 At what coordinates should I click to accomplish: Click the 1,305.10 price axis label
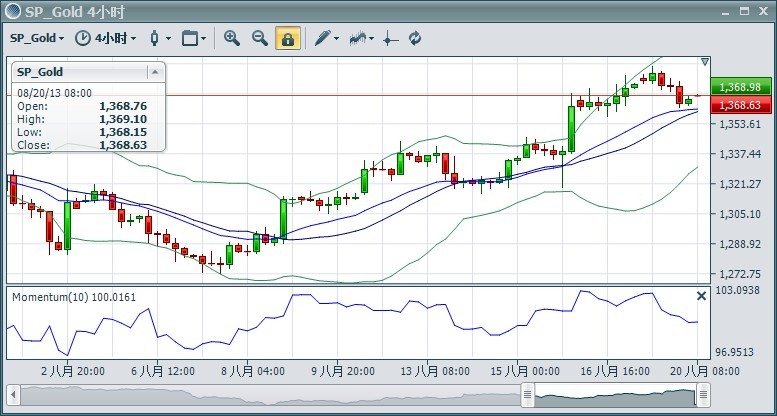740,214
